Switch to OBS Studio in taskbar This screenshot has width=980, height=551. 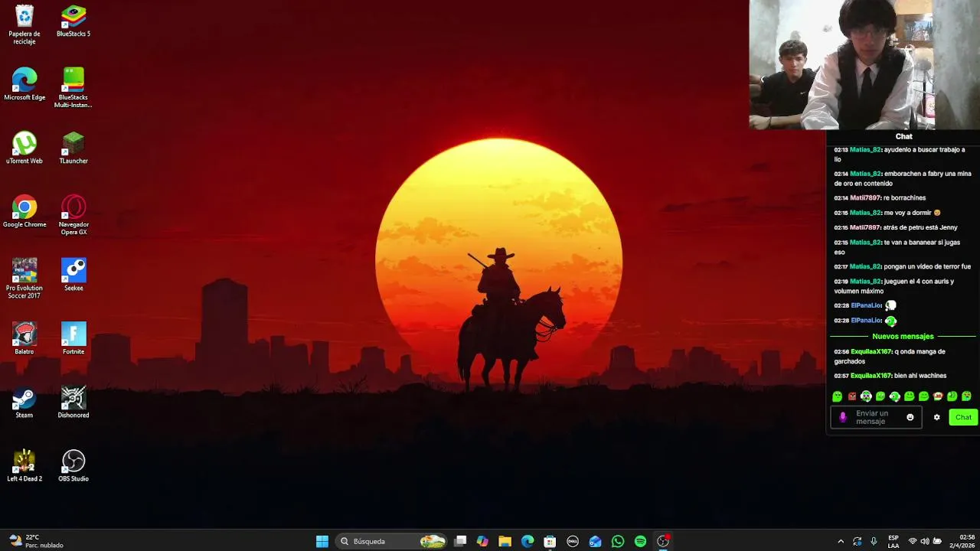click(x=663, y=541)
